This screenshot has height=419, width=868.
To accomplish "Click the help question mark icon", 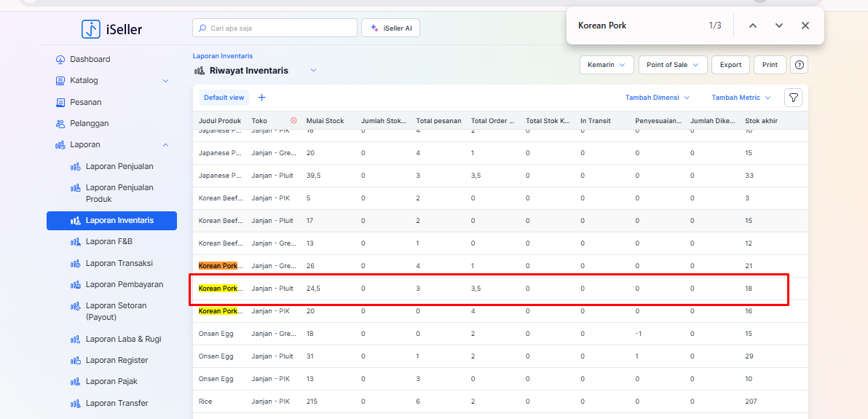I will [800, 65].
